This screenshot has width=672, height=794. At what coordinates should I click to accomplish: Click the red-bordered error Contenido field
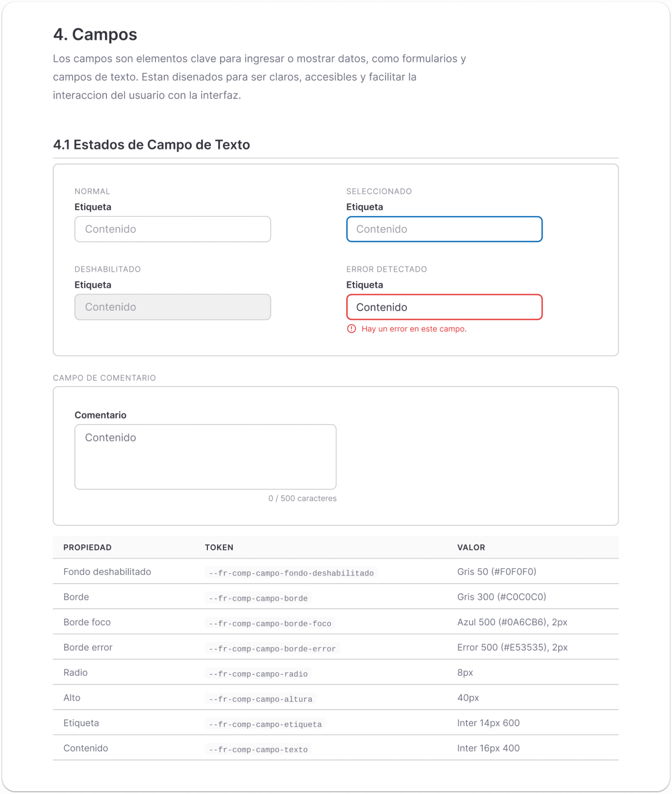click(x=444, y=307)
